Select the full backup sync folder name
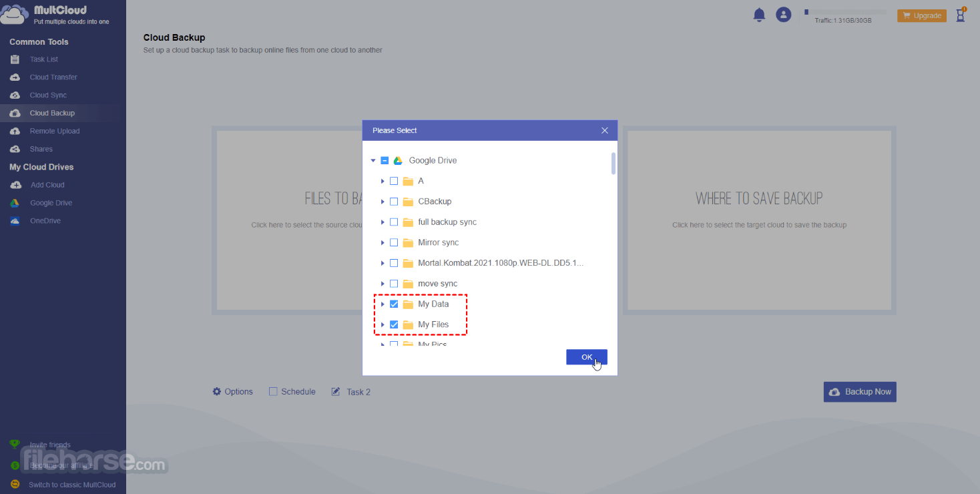Screen dimensions: 980x494 [447, 222]
